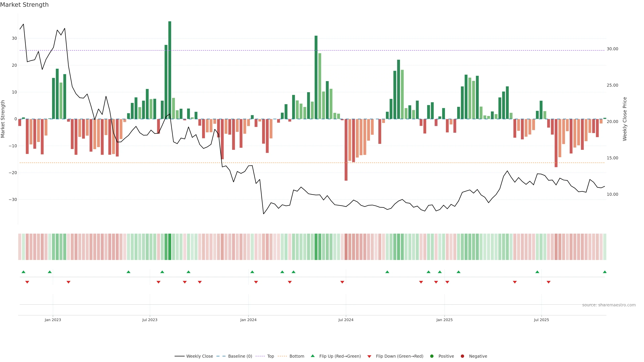Screen dimensions: 644x362
Task: Click the red flip-down marker just before Jul 2024
Action: 342,282
